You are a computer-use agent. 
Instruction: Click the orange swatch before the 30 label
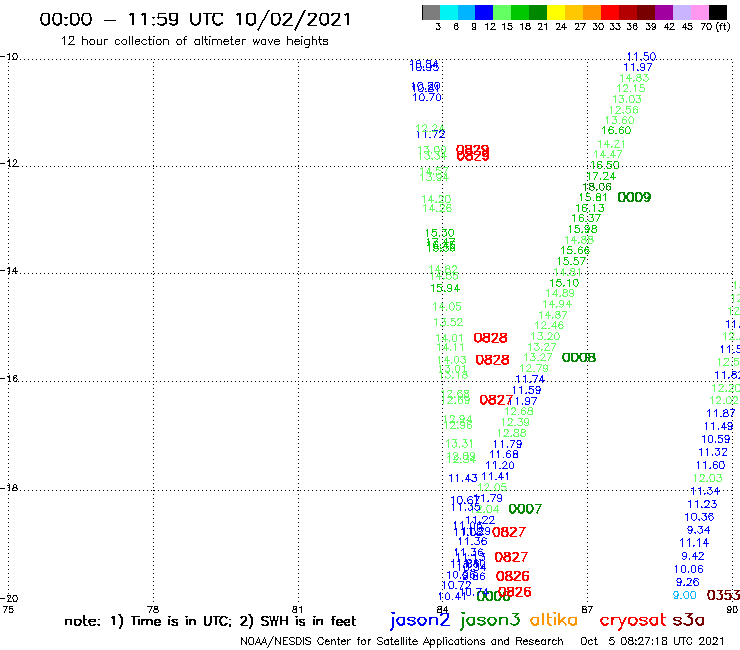coord(592,12)
